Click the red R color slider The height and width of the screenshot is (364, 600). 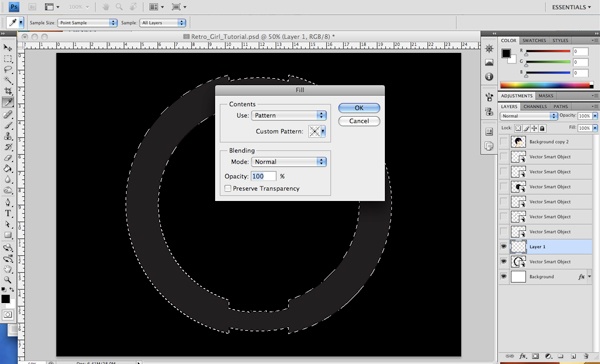coord(548,51)
